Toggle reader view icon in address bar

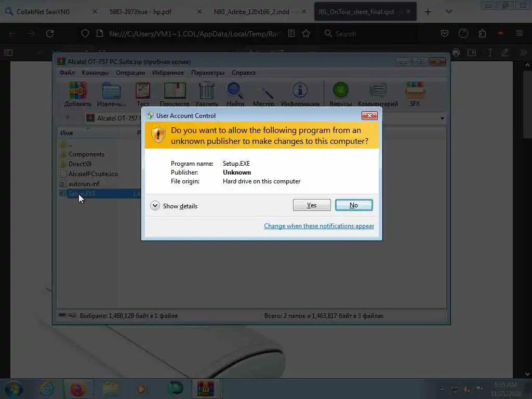(291, 34)
